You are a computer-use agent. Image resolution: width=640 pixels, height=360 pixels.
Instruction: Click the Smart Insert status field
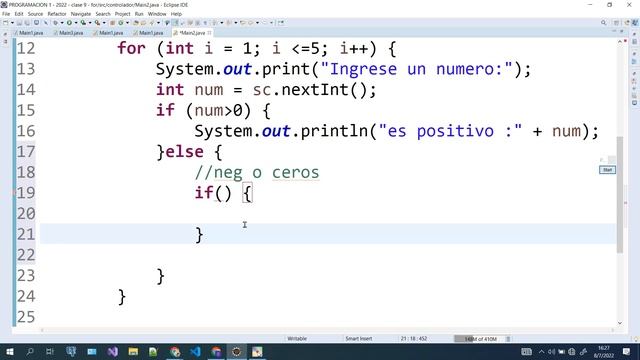359,339
